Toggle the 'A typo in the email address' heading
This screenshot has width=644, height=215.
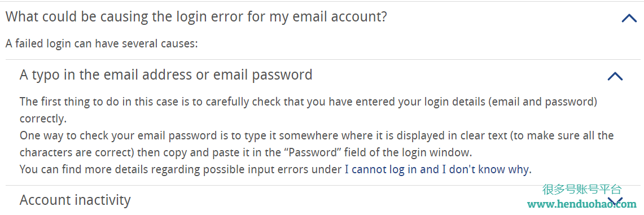(x=166, y=75)
